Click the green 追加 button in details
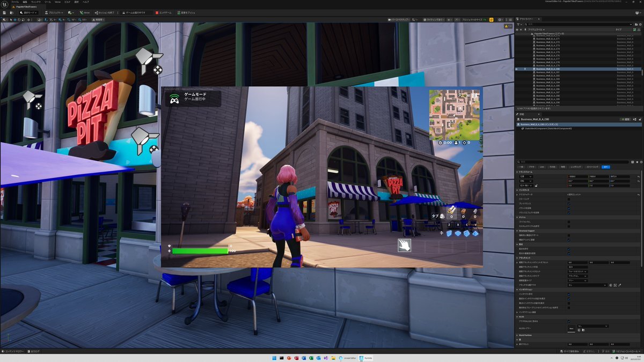The width and height of the screenshot is (644, 362). [625, 119]
